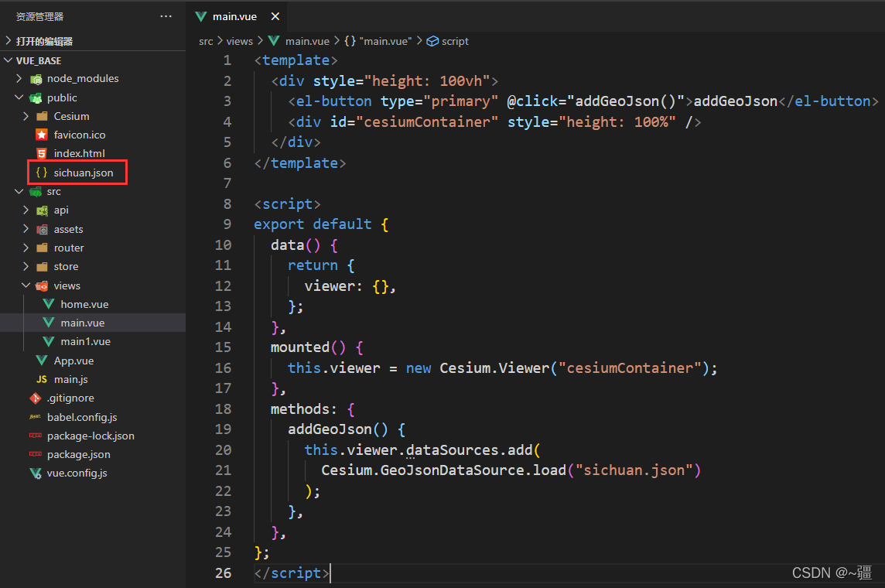Click the App.vue Vue icon
The image size is (885, 588).
[42, 360]
